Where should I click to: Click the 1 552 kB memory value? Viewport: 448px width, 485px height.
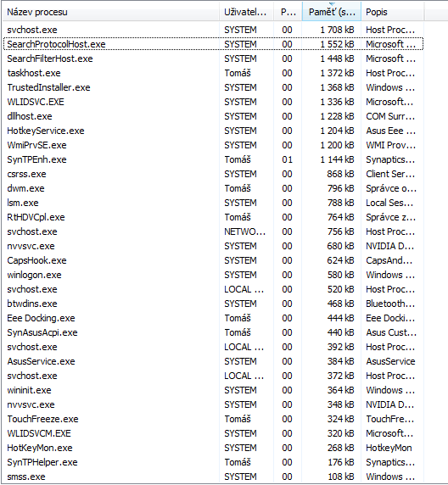click(x=337, y=44)
